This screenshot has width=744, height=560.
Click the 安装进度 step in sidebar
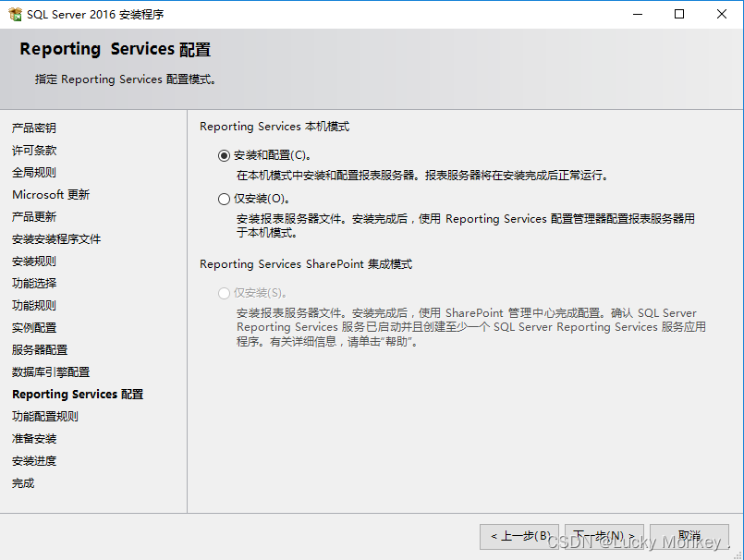click(34, 461)
